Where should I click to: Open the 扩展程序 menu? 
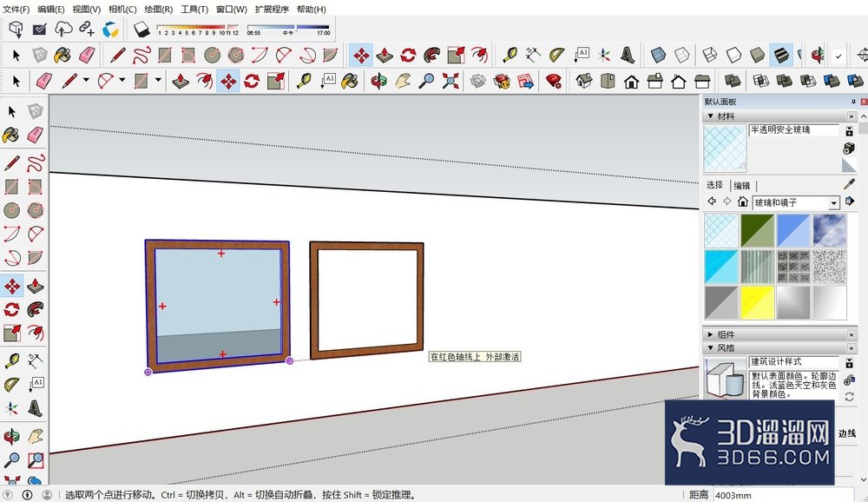[272, 9]
